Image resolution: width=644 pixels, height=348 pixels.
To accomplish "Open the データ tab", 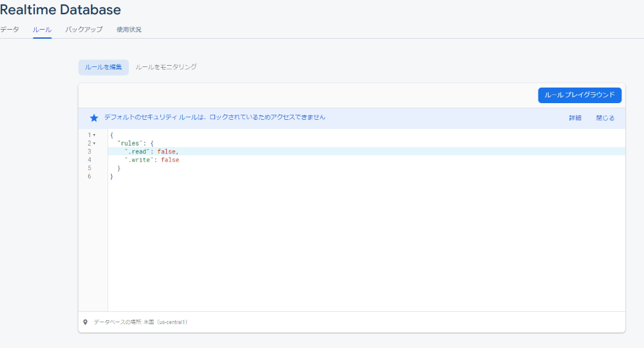I will pos(10,30).
